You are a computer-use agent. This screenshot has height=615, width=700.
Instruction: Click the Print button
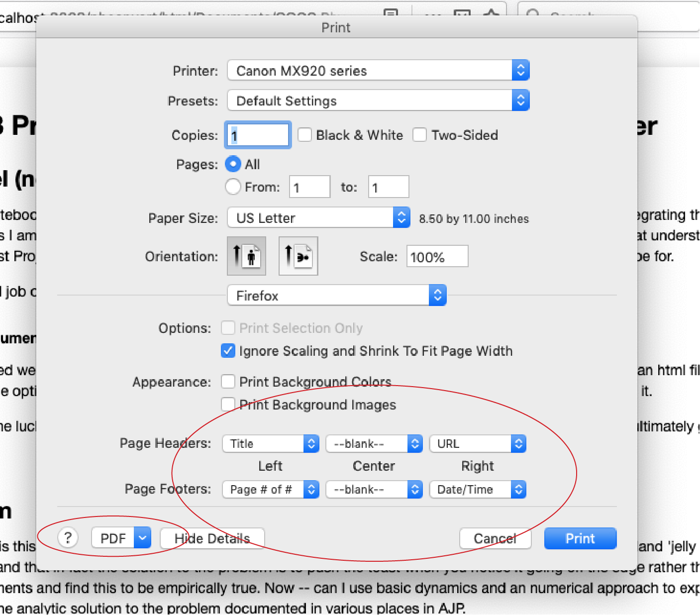point(580,538)
